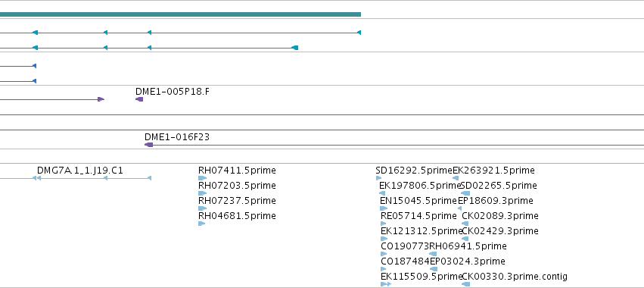Screen dimensions: 644x288
Task: Click the arrow glyph under SD02265.5prime
Action: [465, 193]
